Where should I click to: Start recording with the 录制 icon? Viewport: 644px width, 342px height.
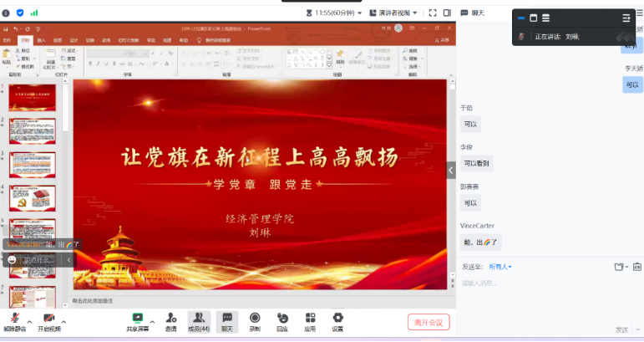tap(255, 320)
